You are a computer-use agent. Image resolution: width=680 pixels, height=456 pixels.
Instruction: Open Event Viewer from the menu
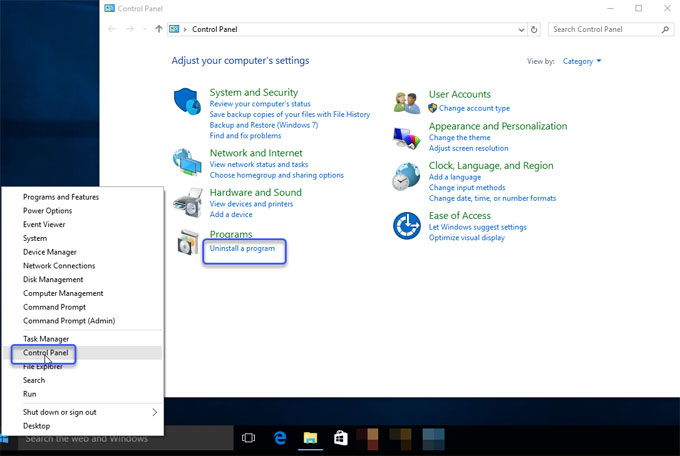coord(44,224)
